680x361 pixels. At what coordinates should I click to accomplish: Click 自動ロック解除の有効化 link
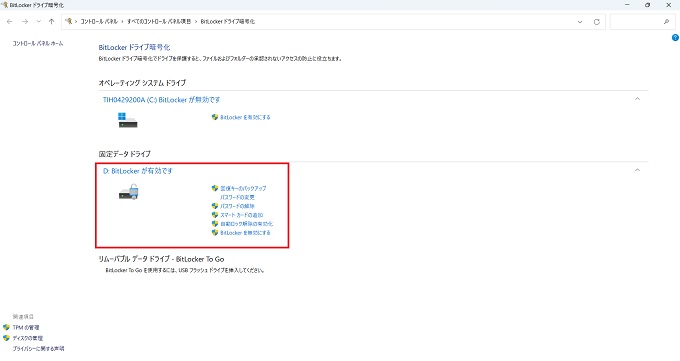point(246,224)
